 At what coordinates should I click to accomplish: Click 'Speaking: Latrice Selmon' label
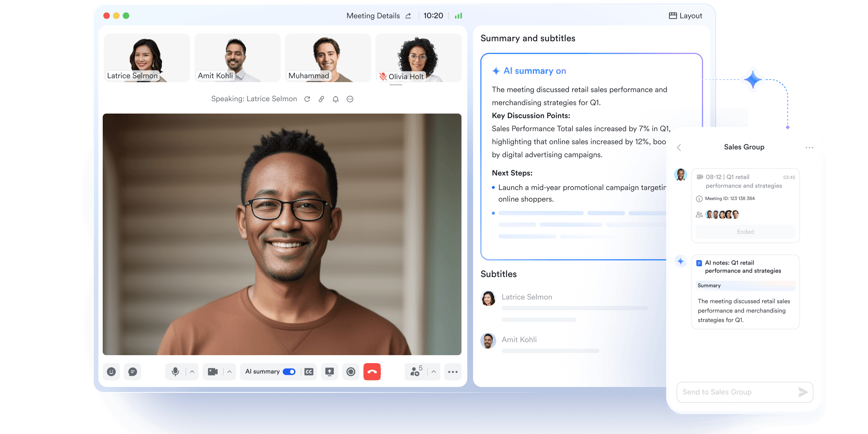tap(254, 99)
